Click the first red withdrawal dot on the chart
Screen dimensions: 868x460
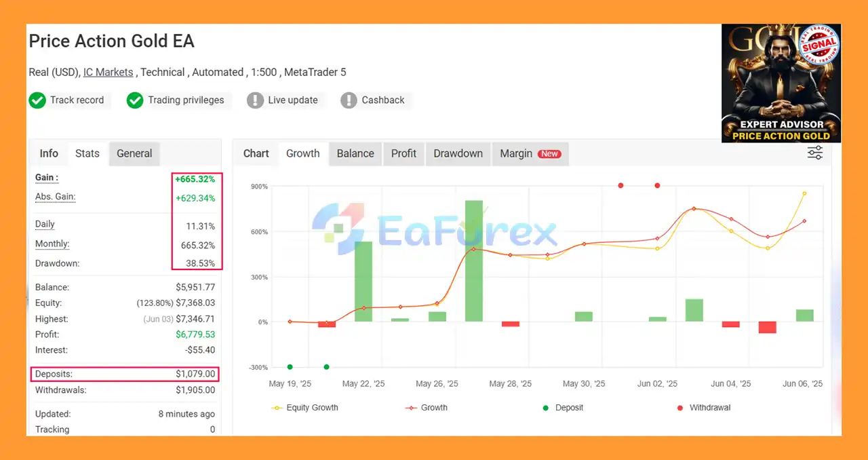tap(620, 185)
